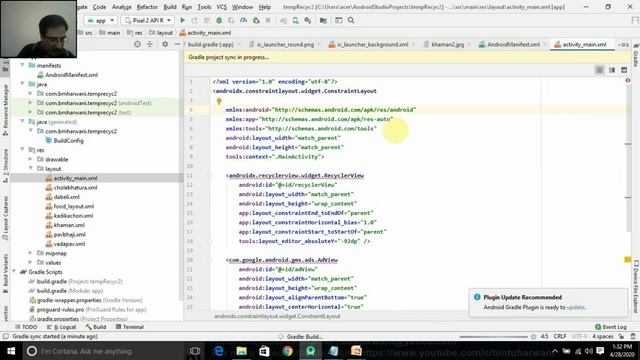Click the layout window icon beside search
The height and width of the screenshot is (360, 640).
coord(339,20)
